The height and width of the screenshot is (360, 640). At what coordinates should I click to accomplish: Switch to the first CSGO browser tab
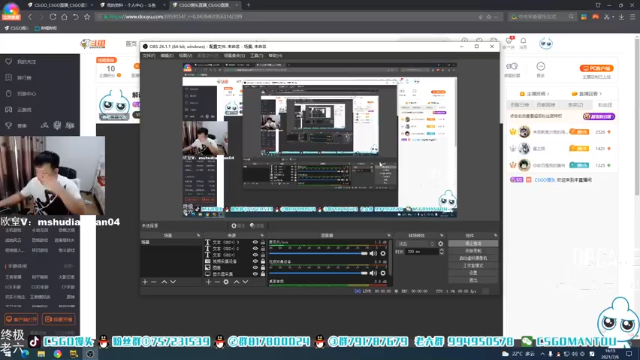(60, 5)
